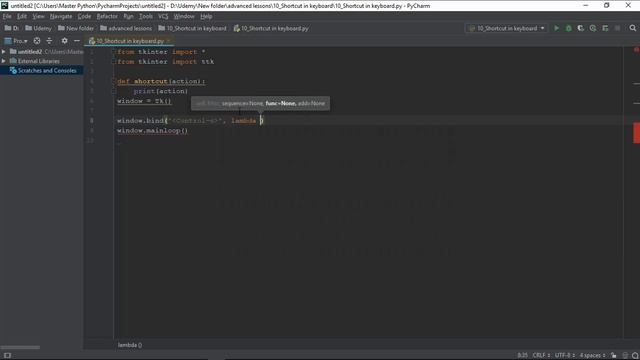640x360 pixels.
Task: Click the concurrency diagram run icon
Action: [605, 28]
